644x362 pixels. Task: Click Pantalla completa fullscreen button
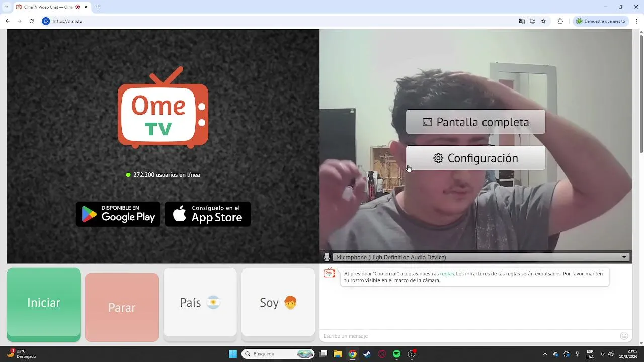click(x=475, y=122)
